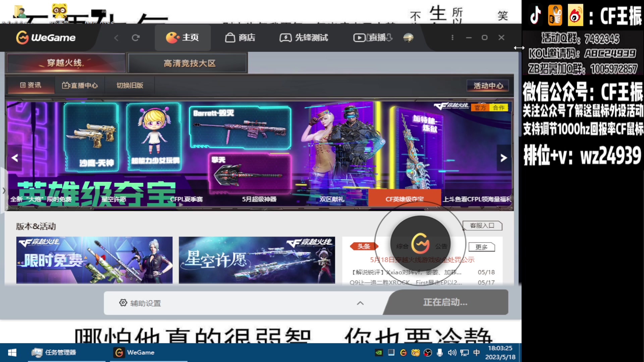Open the taskbar clock and date
The image size is (644, 362).
coord(500,353)
